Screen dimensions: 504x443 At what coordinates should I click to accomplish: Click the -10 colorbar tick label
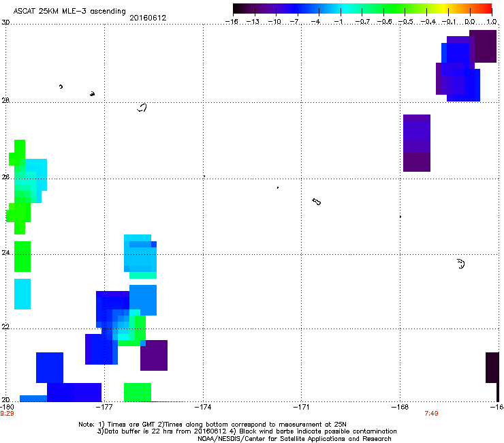pos(274,22)
